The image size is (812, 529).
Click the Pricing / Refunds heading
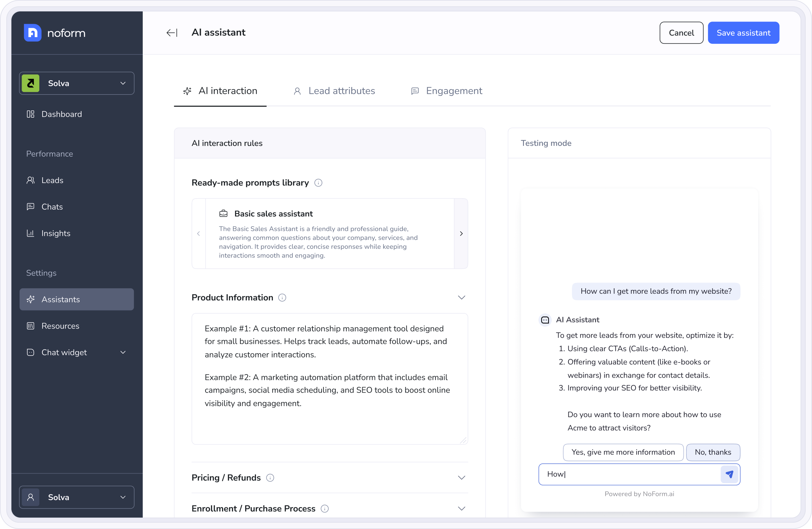(x=226, y=478)
